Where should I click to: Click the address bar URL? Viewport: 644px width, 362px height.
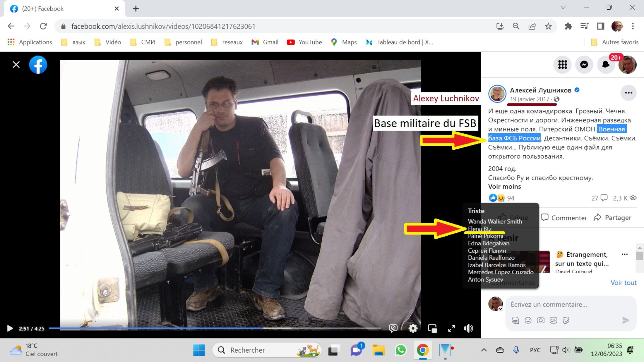163,26
